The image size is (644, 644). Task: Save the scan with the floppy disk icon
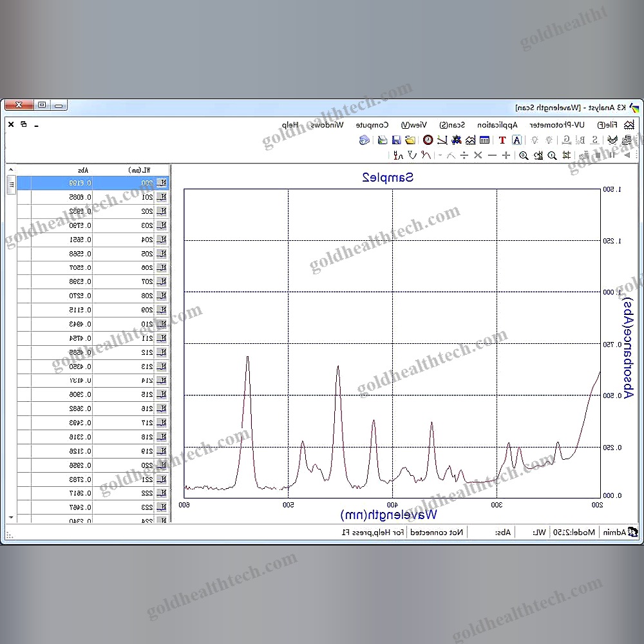(x=396, y=140)
